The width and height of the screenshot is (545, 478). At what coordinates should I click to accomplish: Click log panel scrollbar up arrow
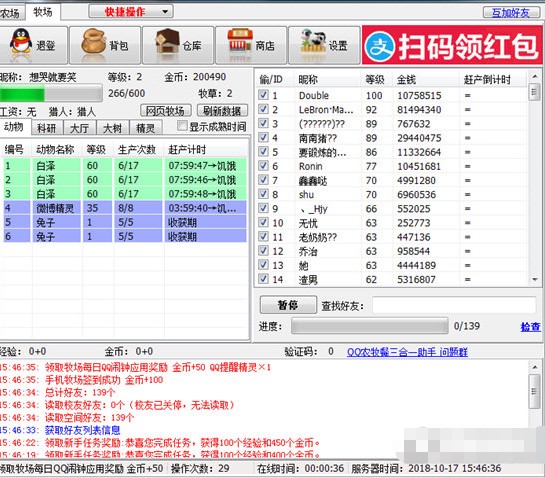coord(534,367)
